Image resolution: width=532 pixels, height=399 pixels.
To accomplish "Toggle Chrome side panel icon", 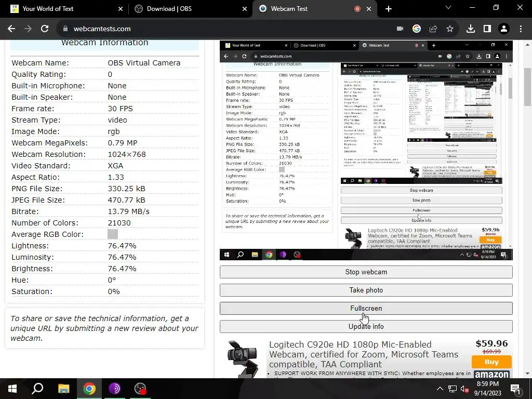I will pos(487,29).
